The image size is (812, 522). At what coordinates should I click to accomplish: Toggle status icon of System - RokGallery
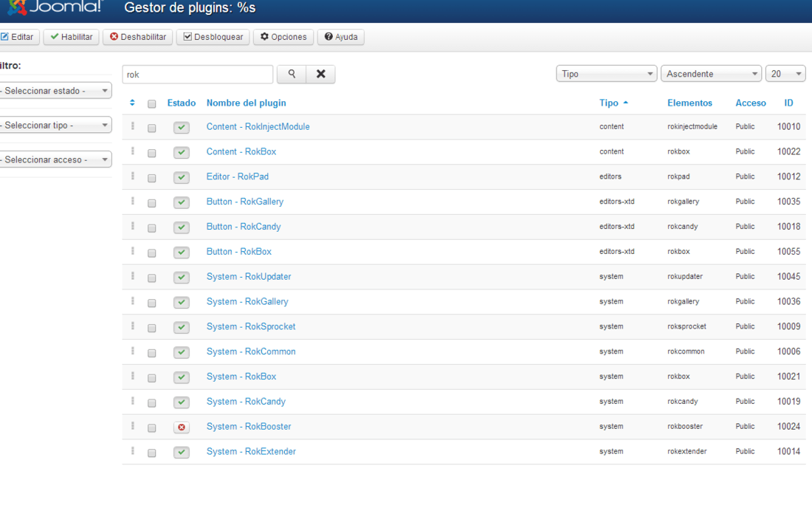pos(182,302)
